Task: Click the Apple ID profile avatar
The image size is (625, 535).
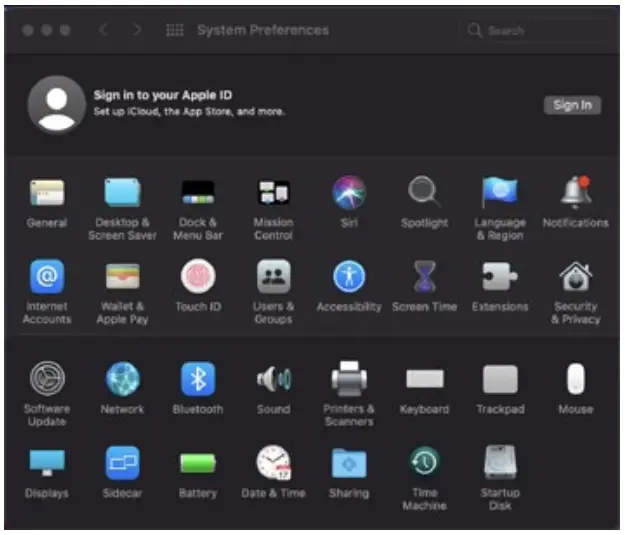Action: (57, 105)
